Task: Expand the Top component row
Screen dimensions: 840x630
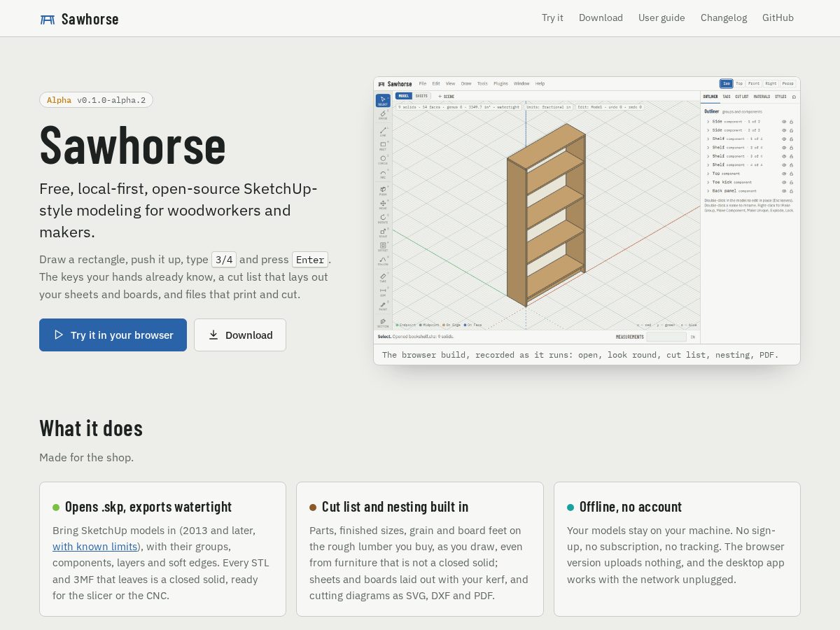Action: point(708,174)
